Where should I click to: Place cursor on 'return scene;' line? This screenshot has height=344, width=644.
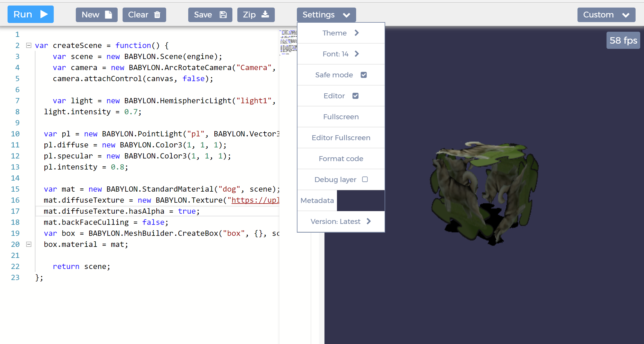[82, 266]
